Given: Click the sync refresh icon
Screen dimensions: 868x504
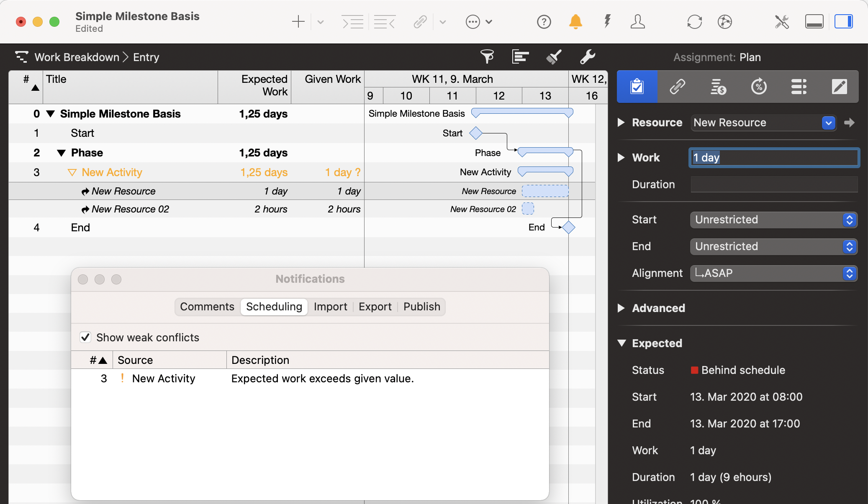Looking at the screenshot, I should pyautogui.click(x=694, y=22).
